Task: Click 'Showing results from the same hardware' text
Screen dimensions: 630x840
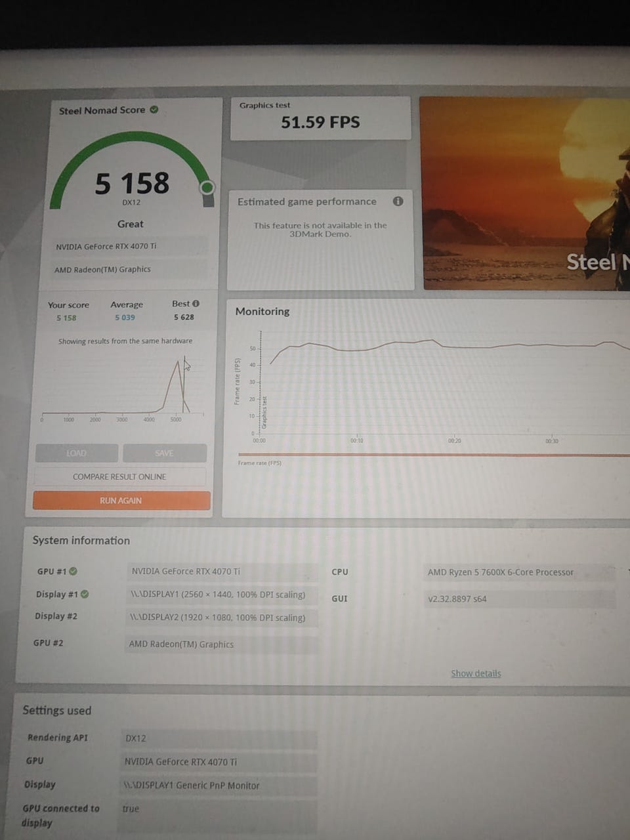Action: (x=125, y=341)
